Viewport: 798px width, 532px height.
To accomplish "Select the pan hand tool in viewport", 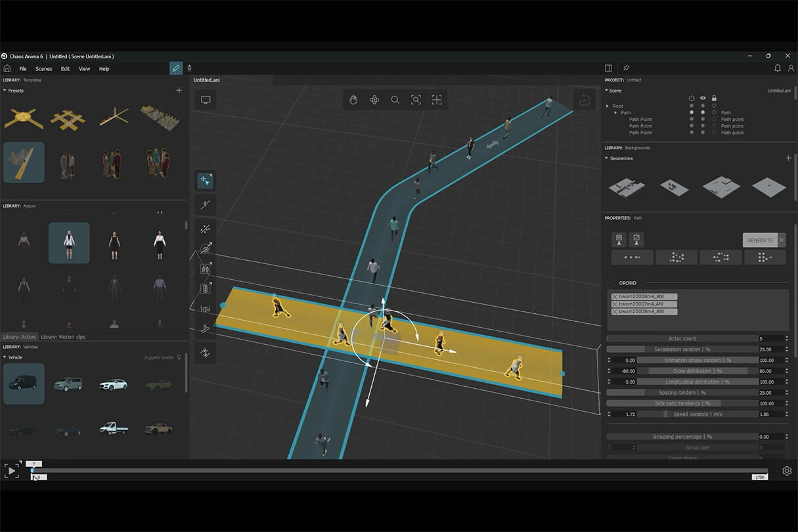I will tap(353, 100).
